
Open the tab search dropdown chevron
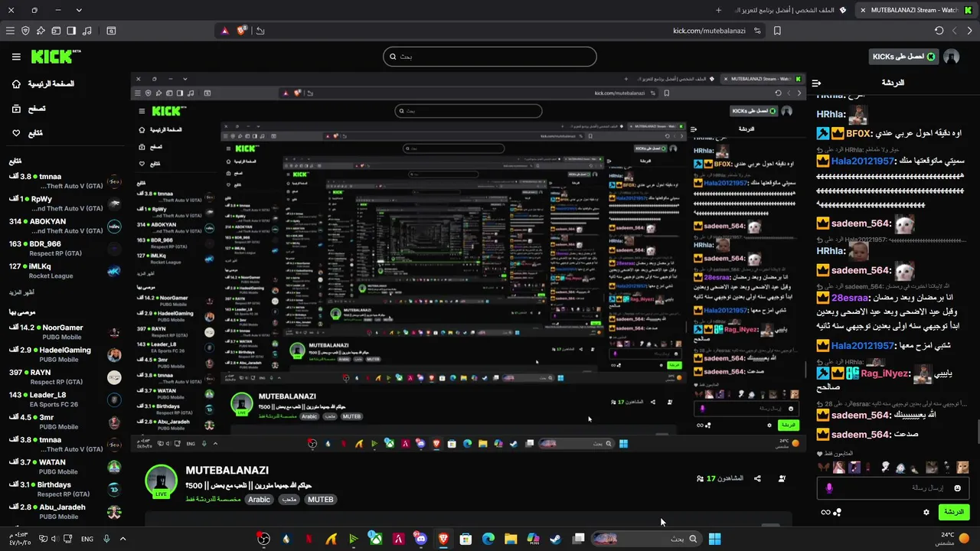(x=79, y=10)
